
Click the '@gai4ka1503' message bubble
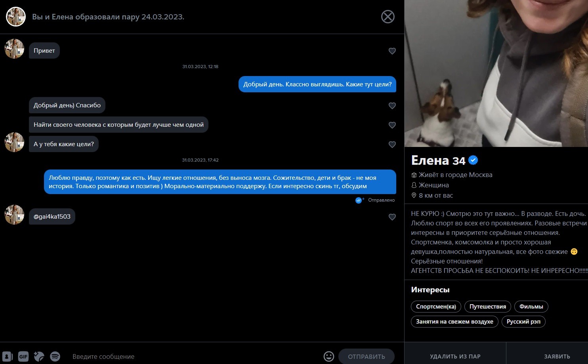(x=52, y=217)
